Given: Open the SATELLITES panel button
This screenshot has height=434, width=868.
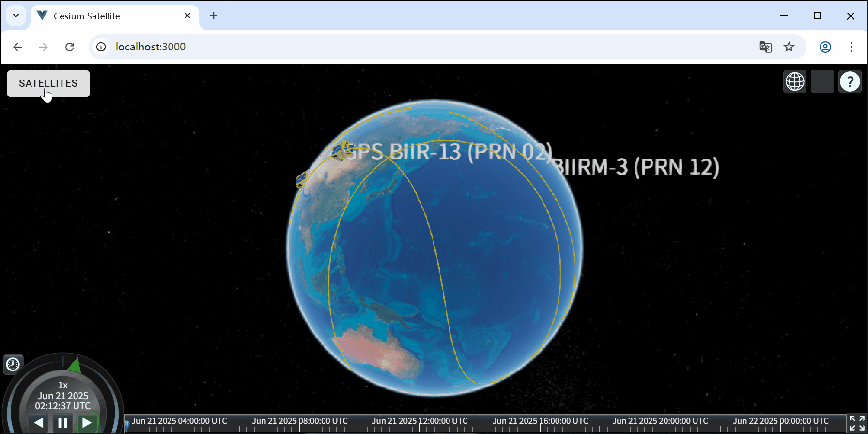Looking at the screenshot, I should [x=48, y=83].
